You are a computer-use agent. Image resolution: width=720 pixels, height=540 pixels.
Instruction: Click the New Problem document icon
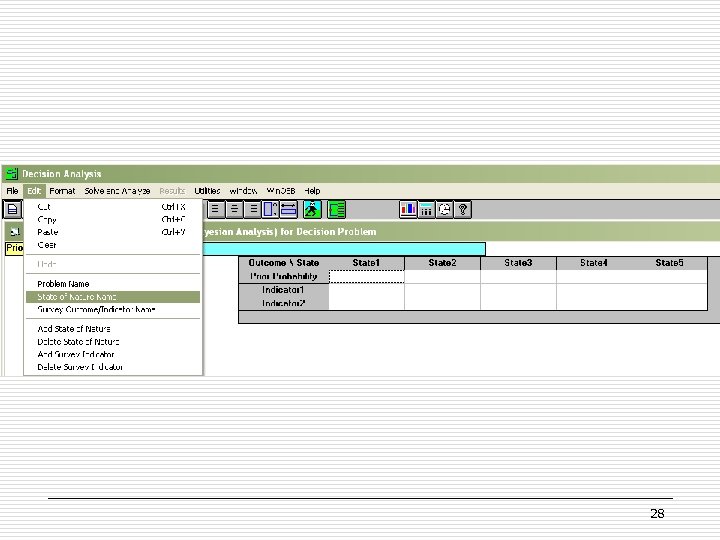(12, 209)
